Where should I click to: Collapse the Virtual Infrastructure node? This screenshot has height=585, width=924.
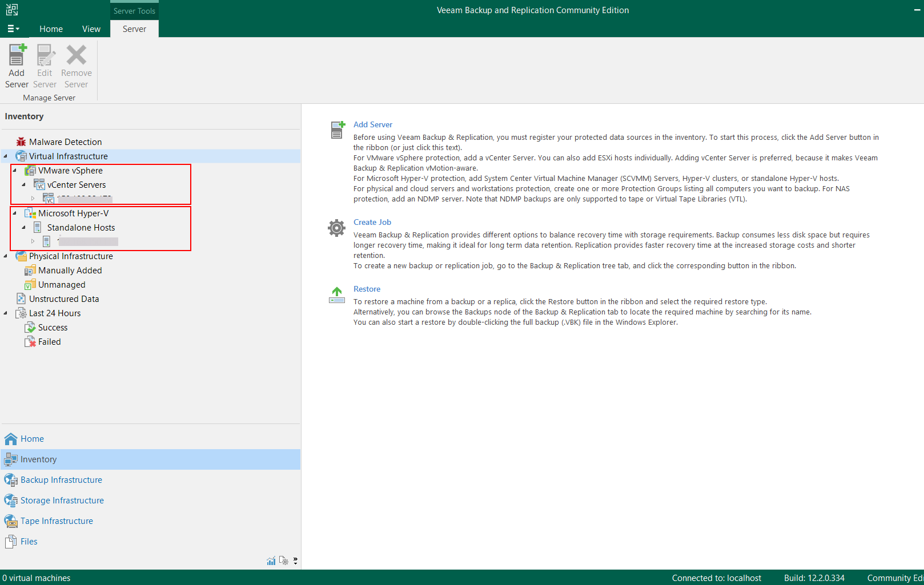pyautogui.click(x=6, y=156)
